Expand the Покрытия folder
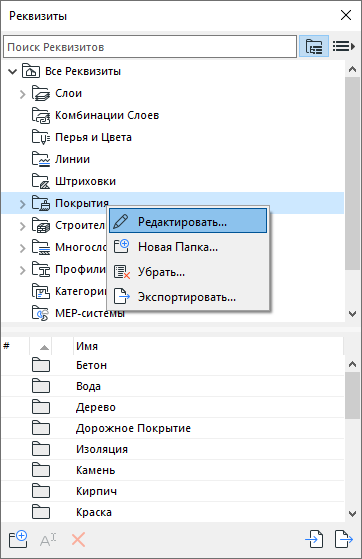This screenshot has width=362, height=559. pos(22,204)
